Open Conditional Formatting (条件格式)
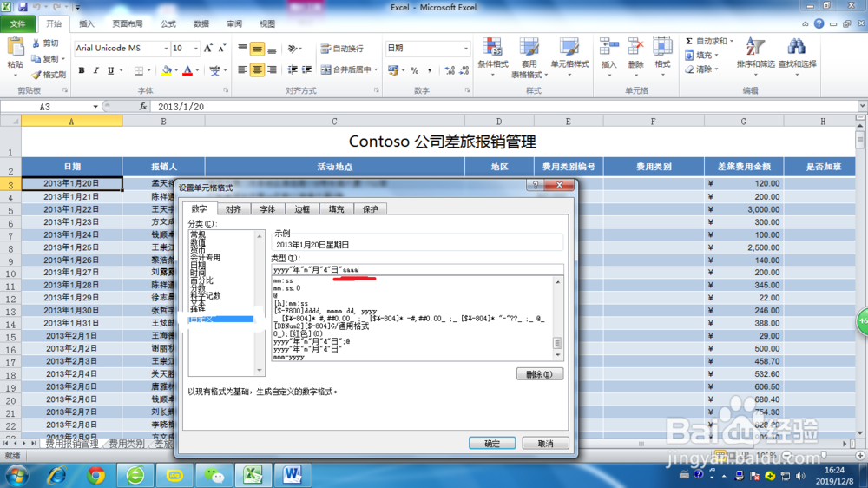868x488 pixels. [x=493, y=57]
